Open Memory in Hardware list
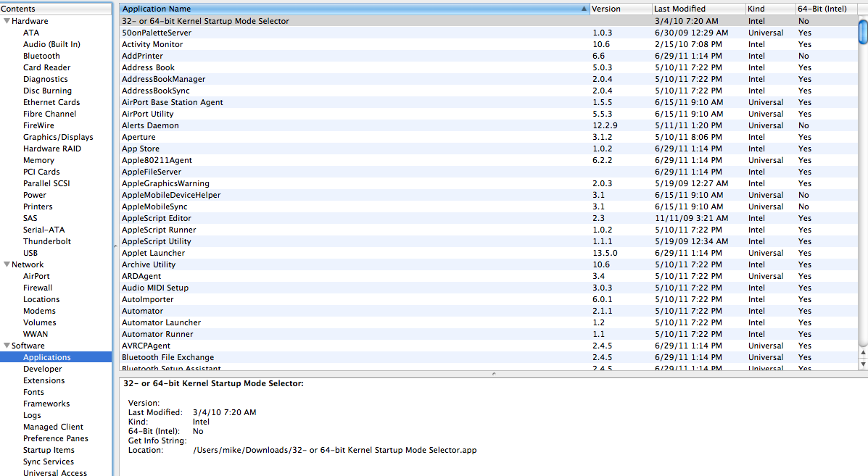This screenshot has height=476, width=868. (x=38, y=160)
